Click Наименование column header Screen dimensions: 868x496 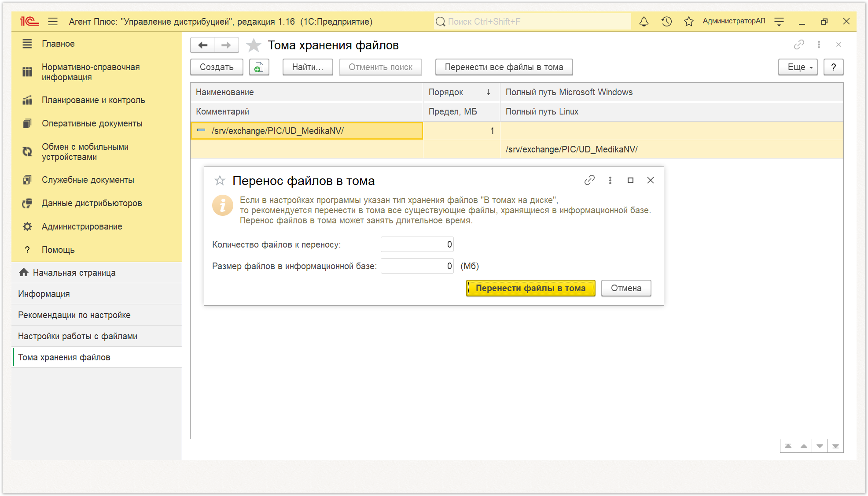point(307,92)
